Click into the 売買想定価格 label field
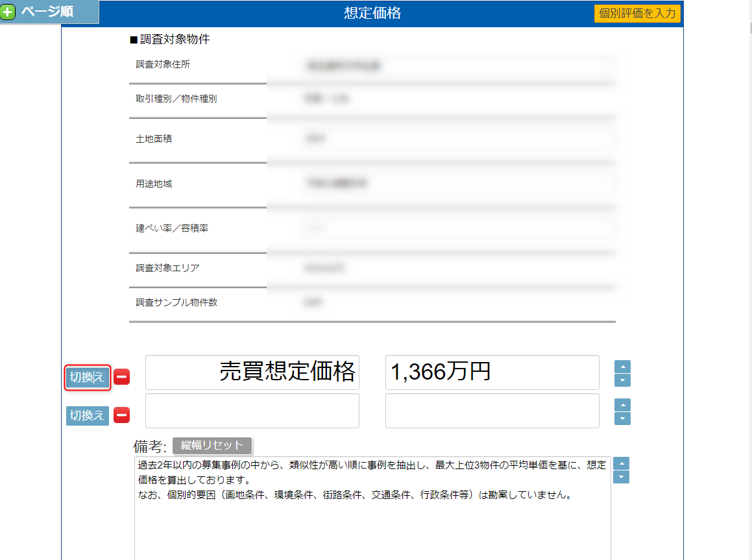The image size is (752, 560). point(252,372)
